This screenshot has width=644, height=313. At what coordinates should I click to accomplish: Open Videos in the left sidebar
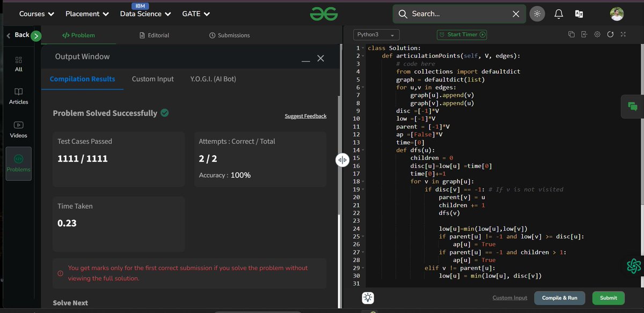tap(19, 129)
